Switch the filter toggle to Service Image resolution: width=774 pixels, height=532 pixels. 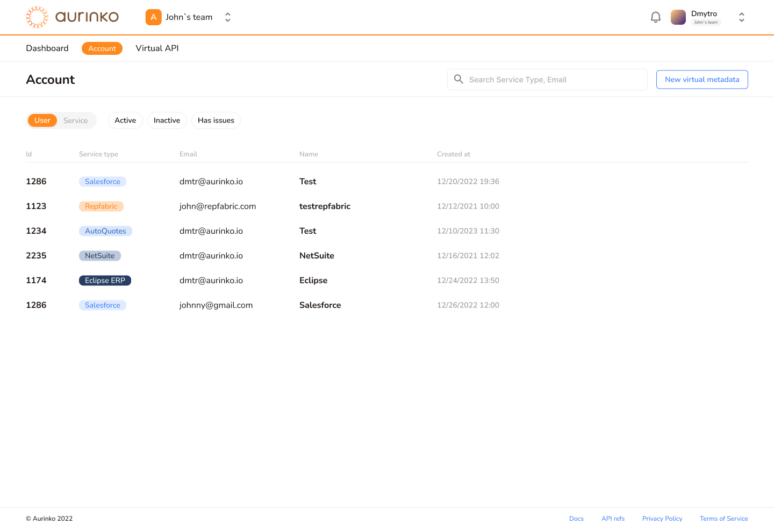click(76, 120)
